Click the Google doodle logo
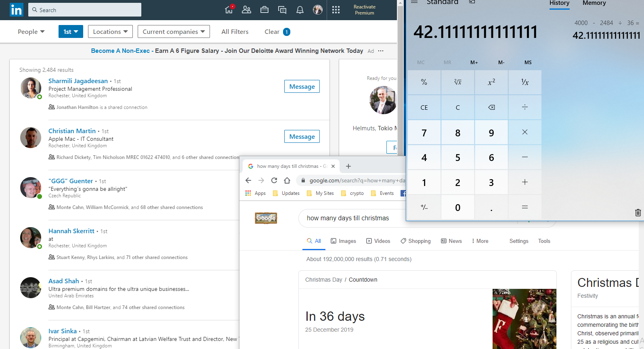 [x=266, y=218]
